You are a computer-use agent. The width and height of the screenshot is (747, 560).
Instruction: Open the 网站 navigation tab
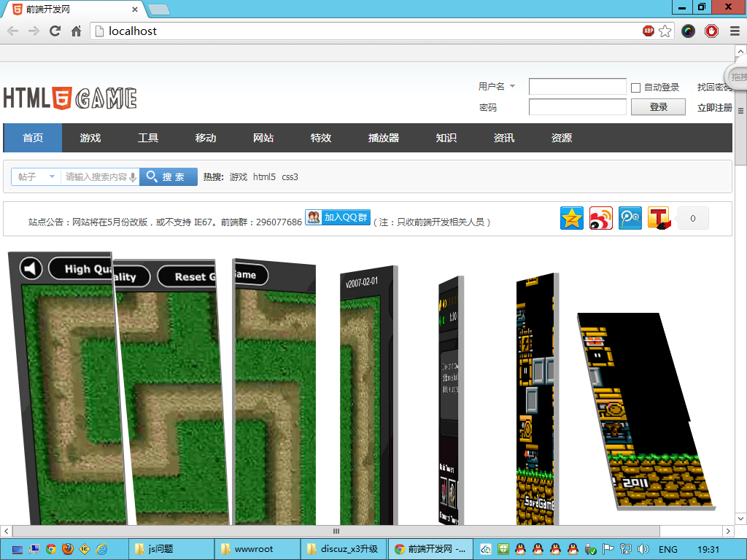pyautogui.click(x=263, y=138)
